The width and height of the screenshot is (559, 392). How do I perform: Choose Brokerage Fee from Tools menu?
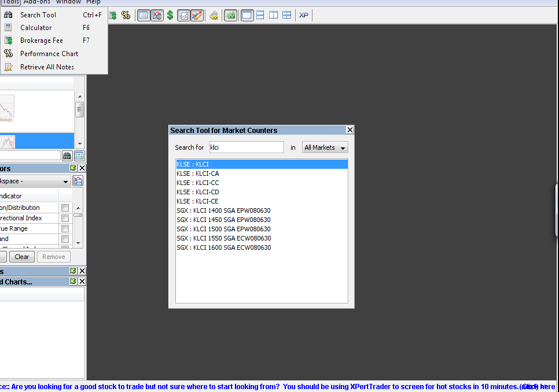[x=42, y=40]
